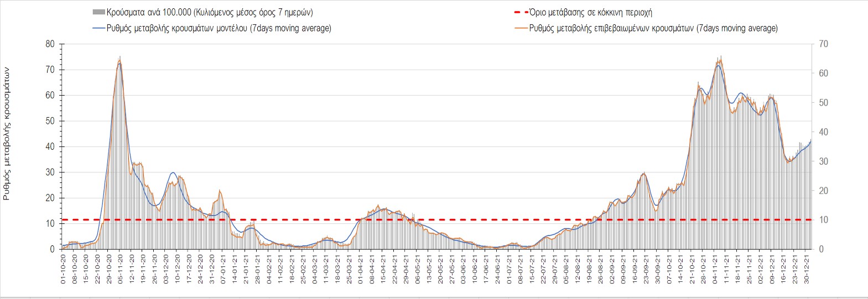Click the 0 label on right axis
The image size is (868, 299).
821,249
